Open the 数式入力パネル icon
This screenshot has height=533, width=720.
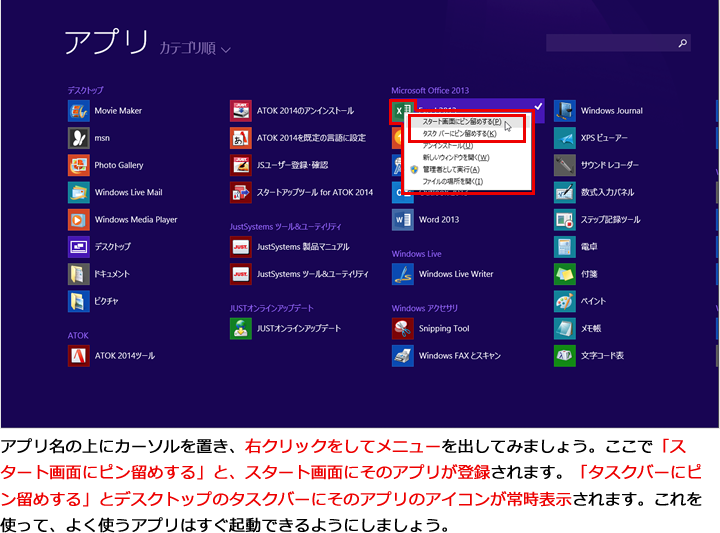(x=565, y=192)
